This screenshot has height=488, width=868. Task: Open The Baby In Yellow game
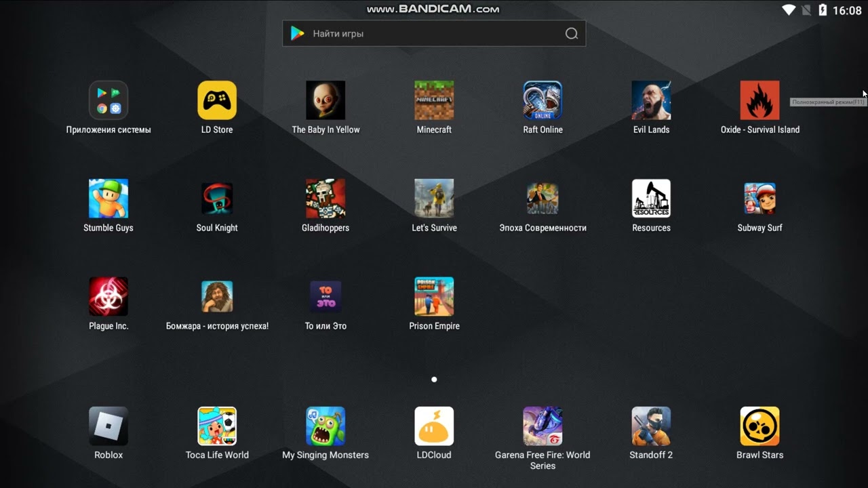pos(325,100)
